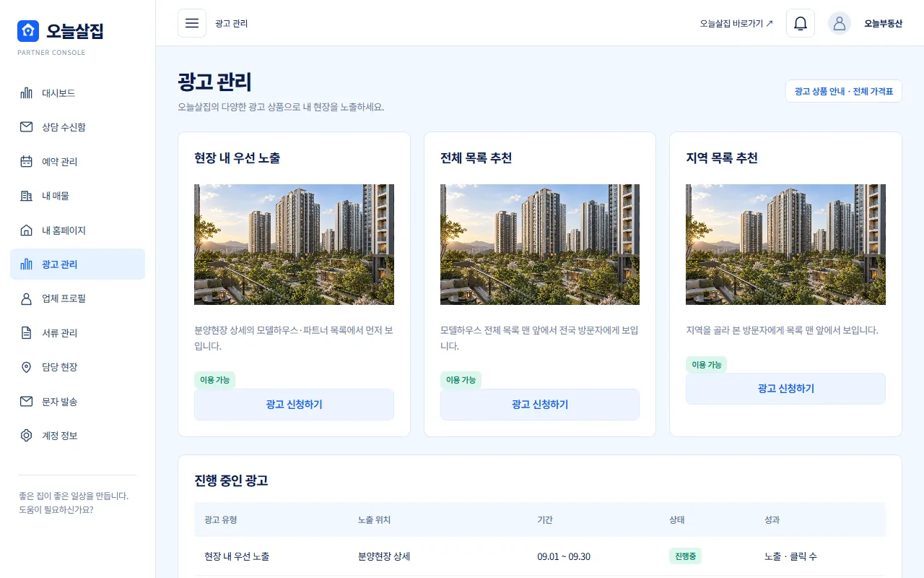Navigate to 서류 관리

pos(77,333)
